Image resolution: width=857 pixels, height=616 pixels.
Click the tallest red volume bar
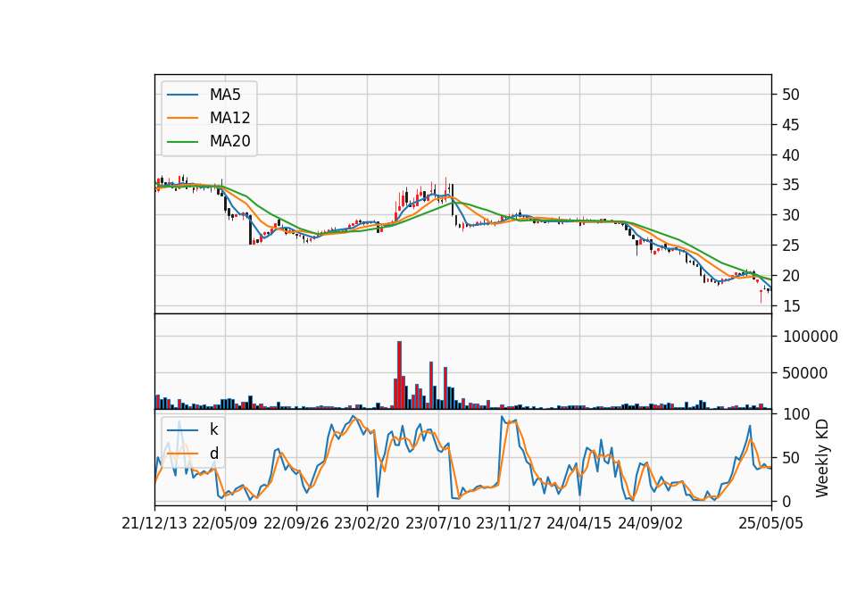[400, 375]
